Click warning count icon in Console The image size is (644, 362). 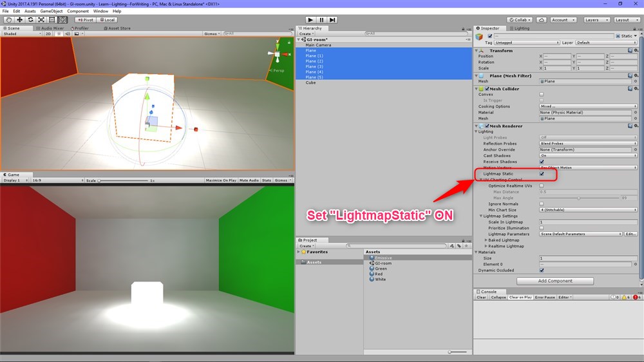click(624, 297)
